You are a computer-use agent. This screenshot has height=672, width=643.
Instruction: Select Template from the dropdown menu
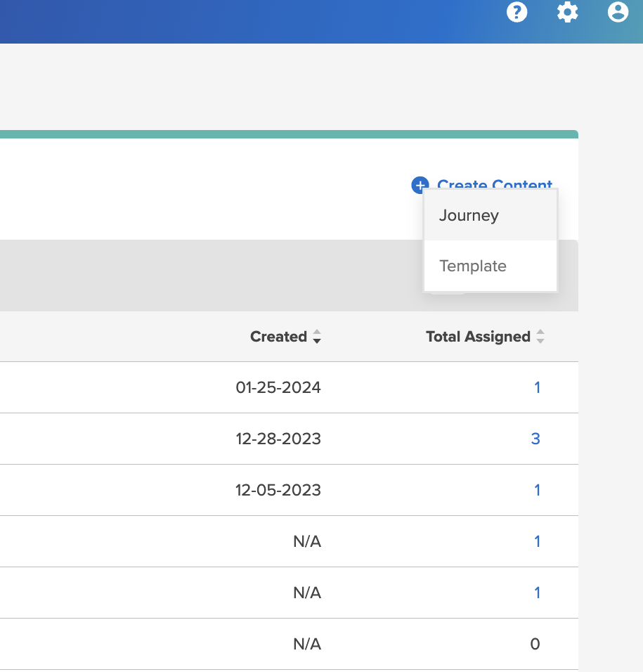(x=490, y=266)
